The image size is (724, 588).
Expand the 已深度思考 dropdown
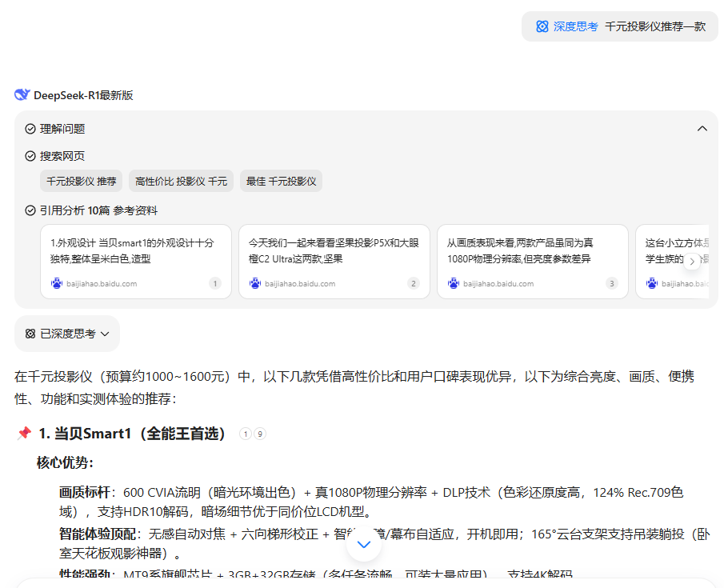[67, 334]
